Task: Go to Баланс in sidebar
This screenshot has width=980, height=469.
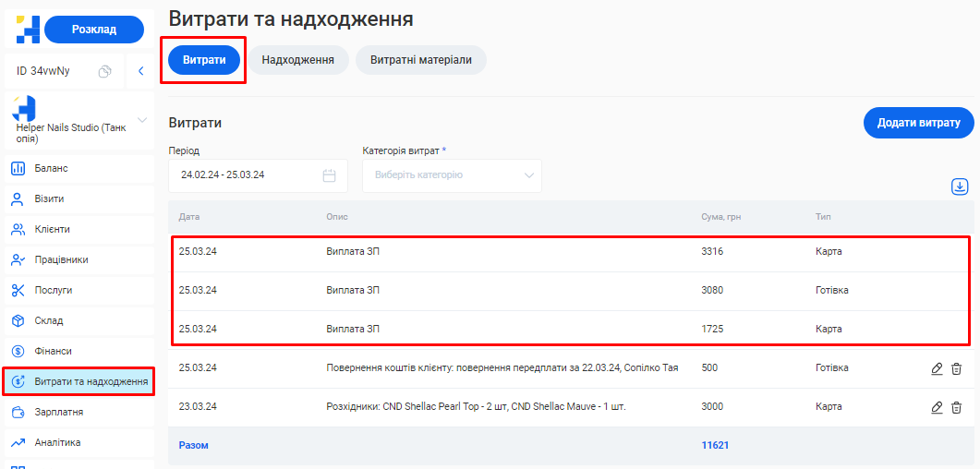Action: 52,168
